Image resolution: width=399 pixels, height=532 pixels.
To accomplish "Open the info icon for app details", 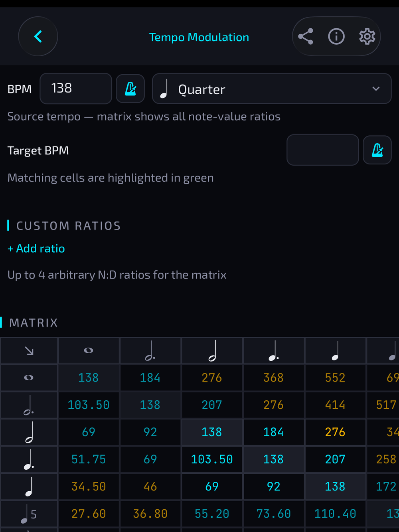I will click(336, 36).
